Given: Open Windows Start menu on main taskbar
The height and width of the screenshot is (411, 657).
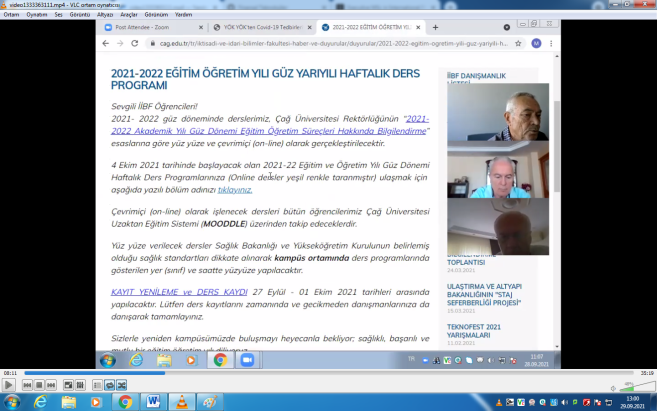Looking at the screenshot, I should tap(12, 402).
